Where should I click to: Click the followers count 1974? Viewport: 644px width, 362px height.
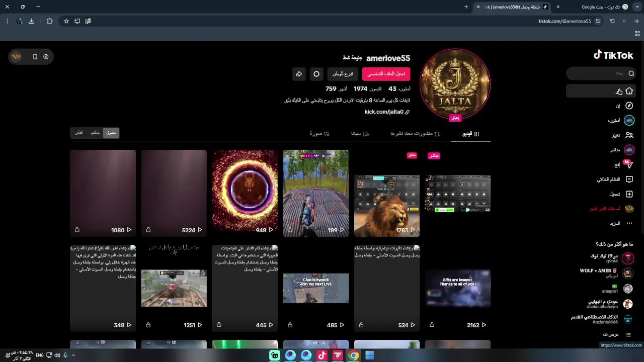360,88
